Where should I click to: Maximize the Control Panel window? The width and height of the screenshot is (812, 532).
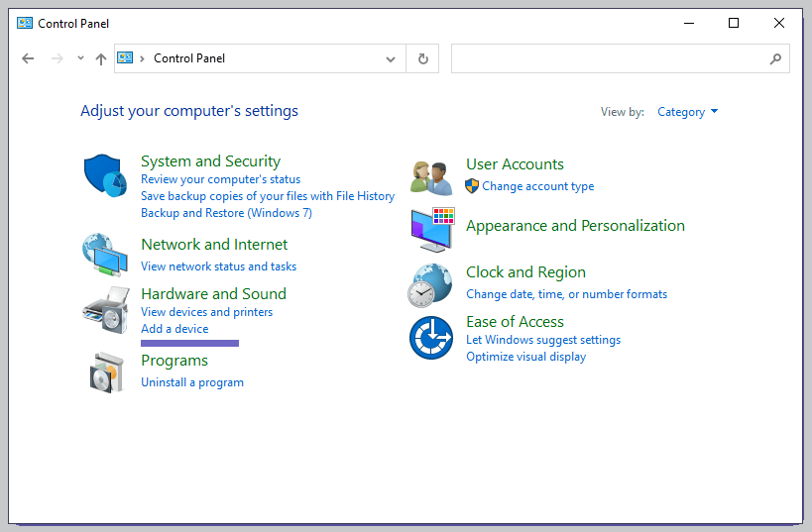(x=734, y=23)
